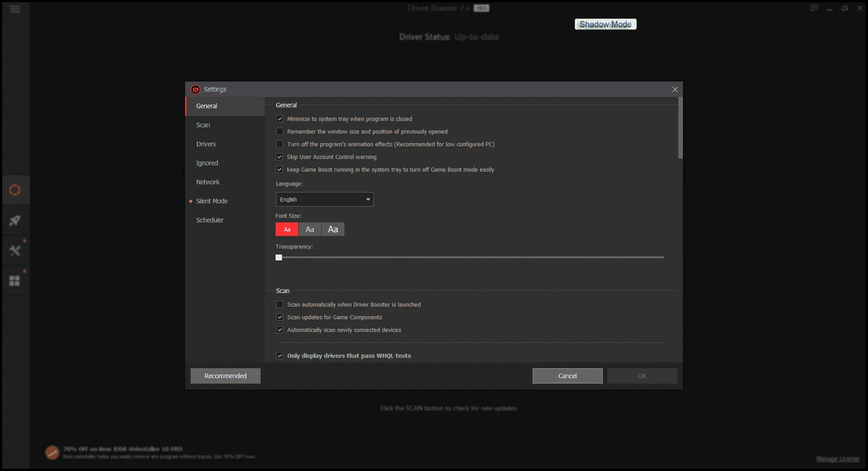Click the Settings dialog vertical scrollbar
Viewport: 868px width, 471px height.
click(680, 128)
